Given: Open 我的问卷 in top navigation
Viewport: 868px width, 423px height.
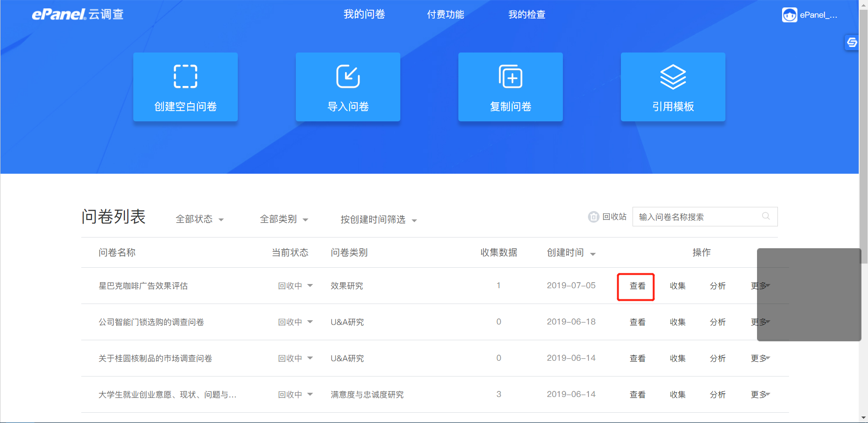Looking at the screenshot, I should [x=364, y=14].
